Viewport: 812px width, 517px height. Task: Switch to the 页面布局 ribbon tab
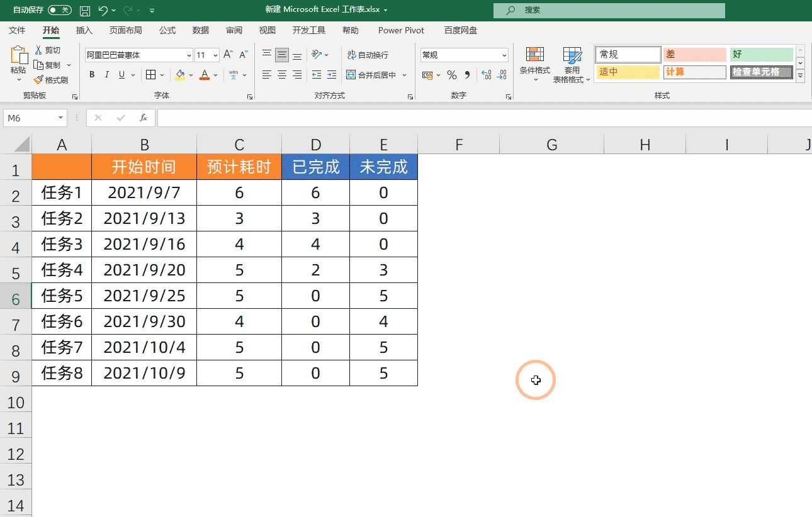pos(125,30)
